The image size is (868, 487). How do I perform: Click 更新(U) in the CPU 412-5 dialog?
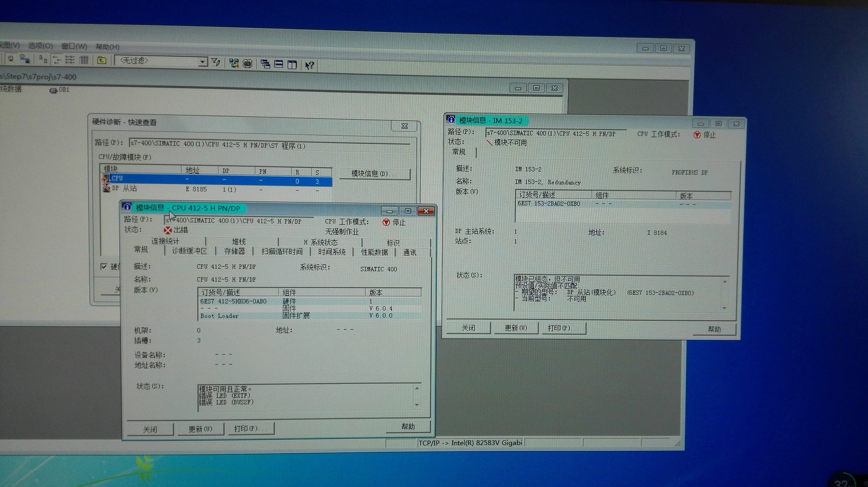(200, 429)
